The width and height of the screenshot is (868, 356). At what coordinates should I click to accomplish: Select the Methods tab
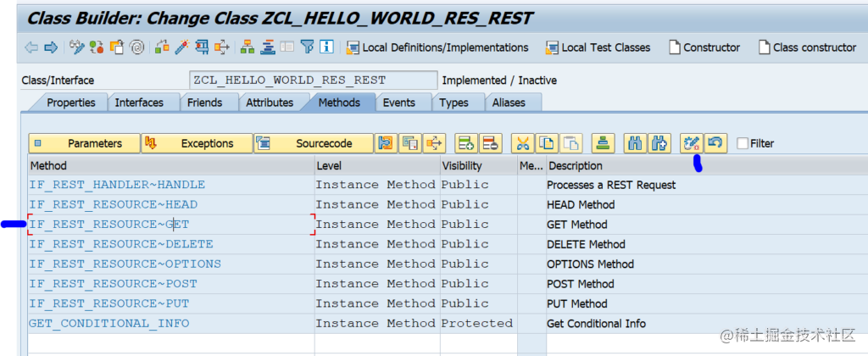[x=339, y=103]
